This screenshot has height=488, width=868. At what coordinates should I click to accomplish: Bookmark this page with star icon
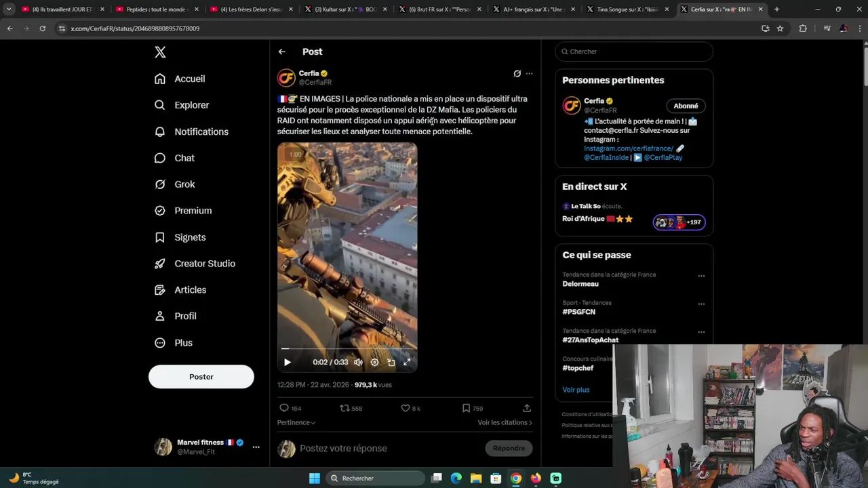[x=780, y=28]
